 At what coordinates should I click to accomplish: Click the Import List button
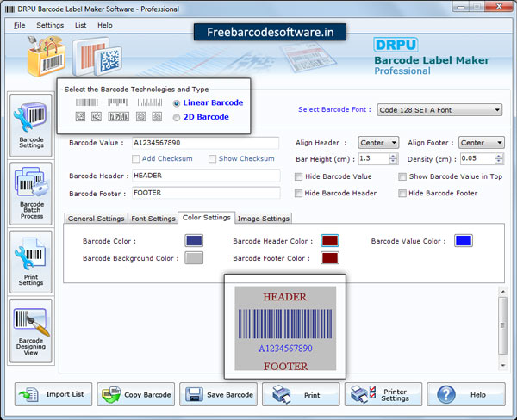[x=53, y=394]
